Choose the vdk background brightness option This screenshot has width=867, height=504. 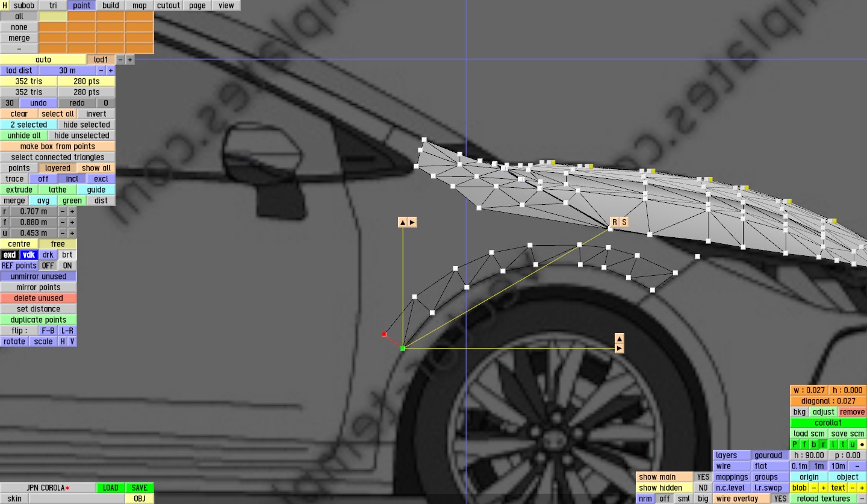pos(29,255)
